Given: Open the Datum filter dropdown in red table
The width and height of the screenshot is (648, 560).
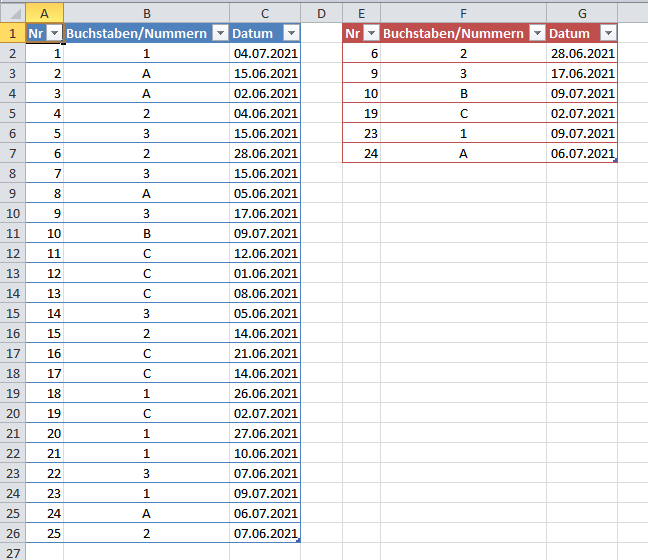Looking at the screenshot, I should click(608, 33).
